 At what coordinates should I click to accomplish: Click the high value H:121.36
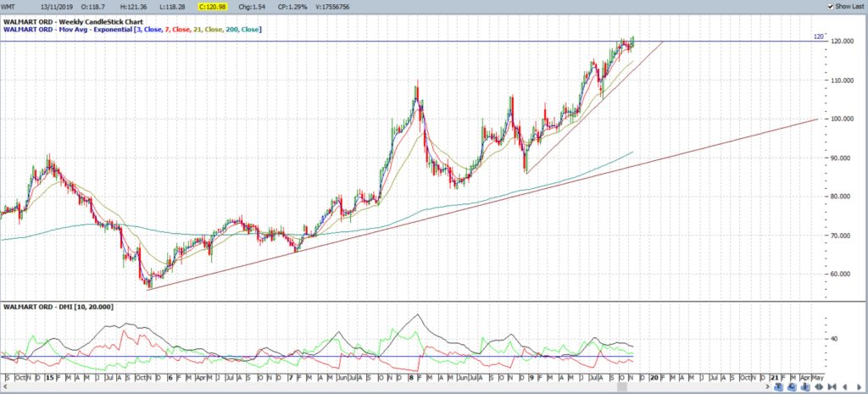(131, 6)
